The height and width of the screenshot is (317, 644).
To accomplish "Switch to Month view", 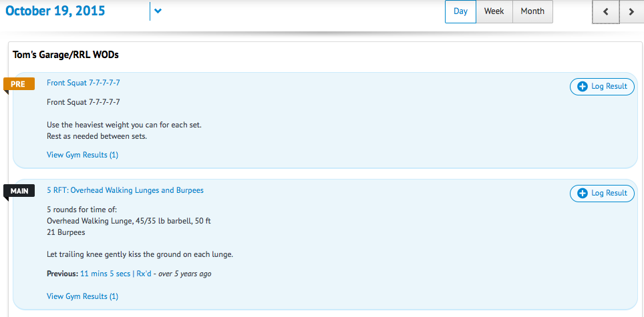I will [532, 11].
